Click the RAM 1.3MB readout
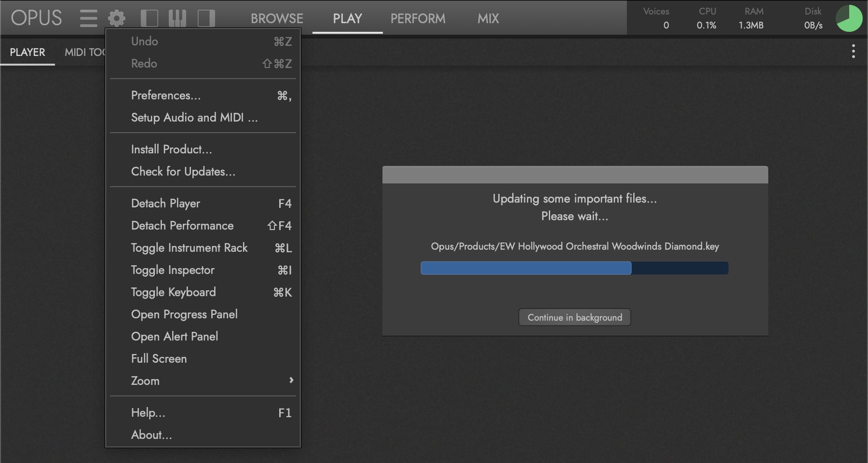The height and width of the screenshot is (463, 868). pos(751,18)
